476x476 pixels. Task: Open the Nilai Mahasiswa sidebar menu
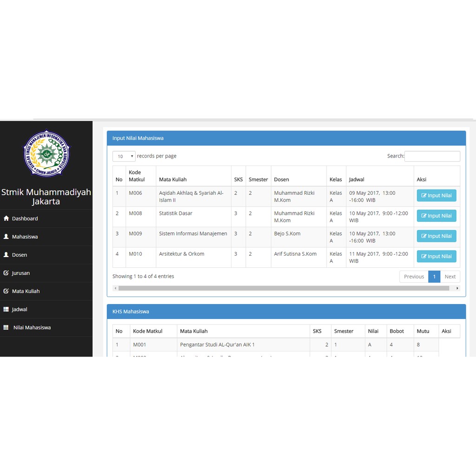(x=32, y=327)
